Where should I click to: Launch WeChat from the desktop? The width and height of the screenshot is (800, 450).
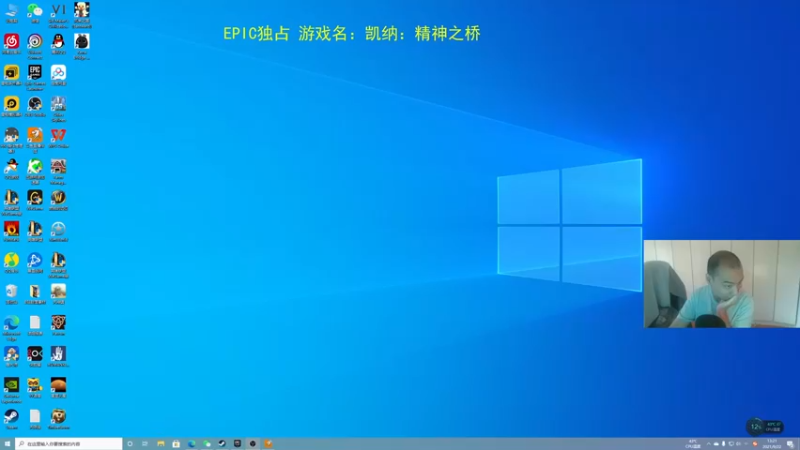click(x=35, y=12)
